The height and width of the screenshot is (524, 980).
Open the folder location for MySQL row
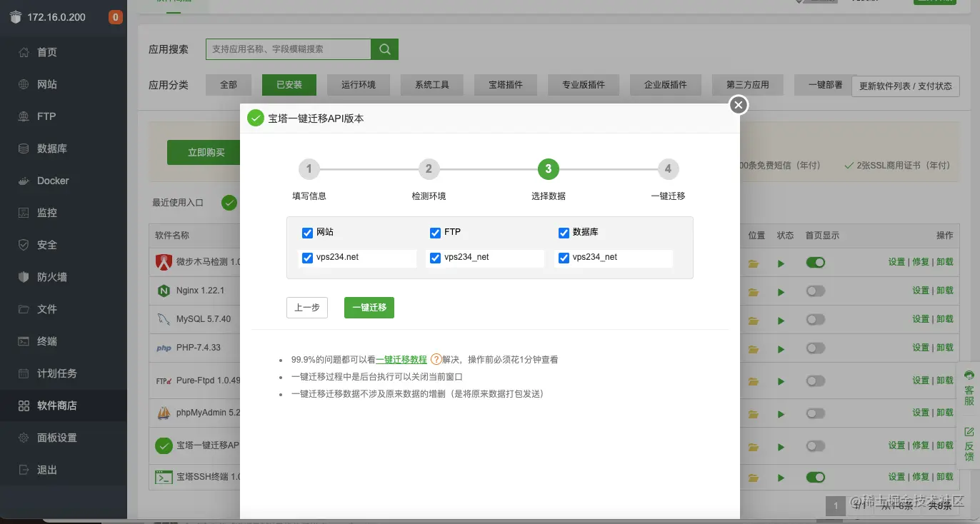click(x=753, y=320)
